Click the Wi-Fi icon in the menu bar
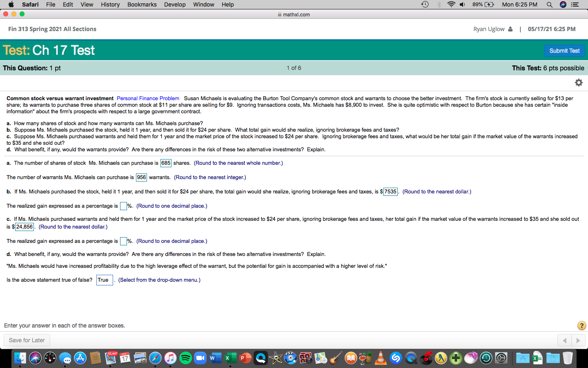Image resolution: width=588 pixels, height=368 pixels. coord(451,4)
